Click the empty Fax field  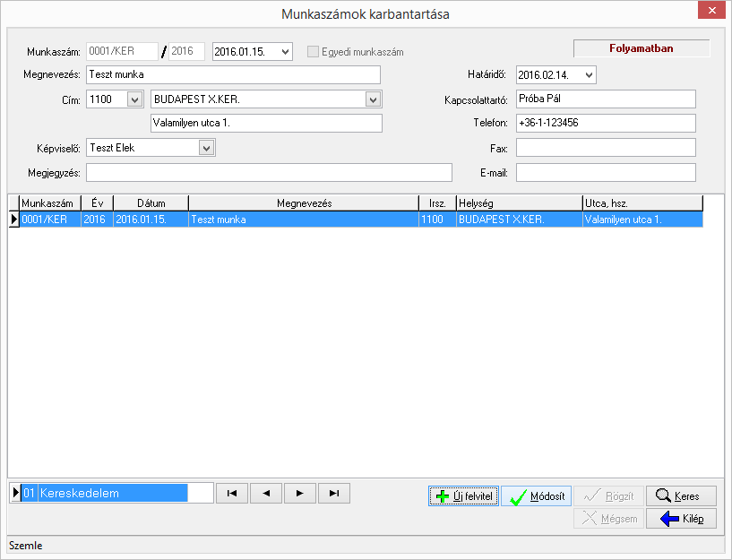[x=606, y=148]
